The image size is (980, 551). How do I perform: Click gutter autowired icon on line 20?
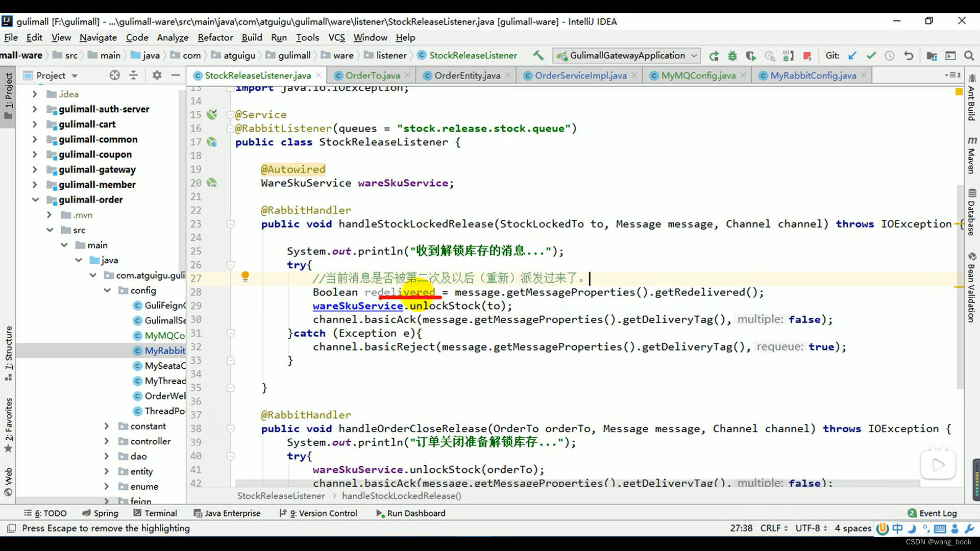pyautogui.click(x=212, y=183)
